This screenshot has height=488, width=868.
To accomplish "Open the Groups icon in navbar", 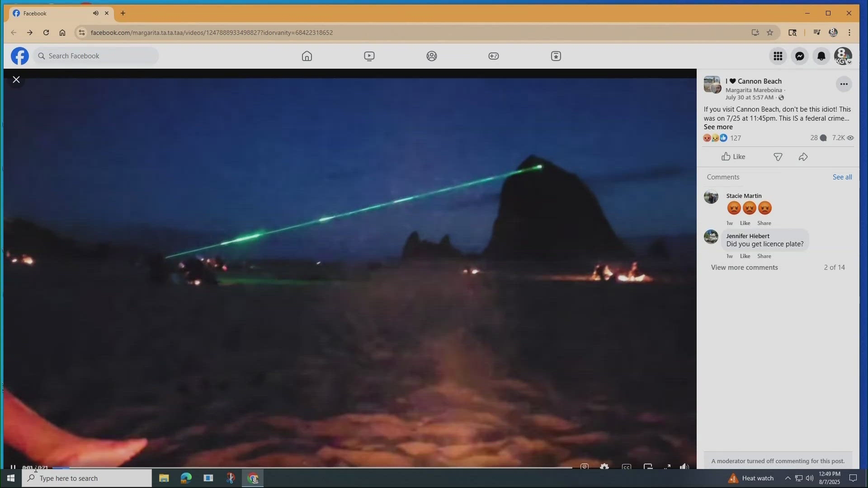I will pos(432,56).
